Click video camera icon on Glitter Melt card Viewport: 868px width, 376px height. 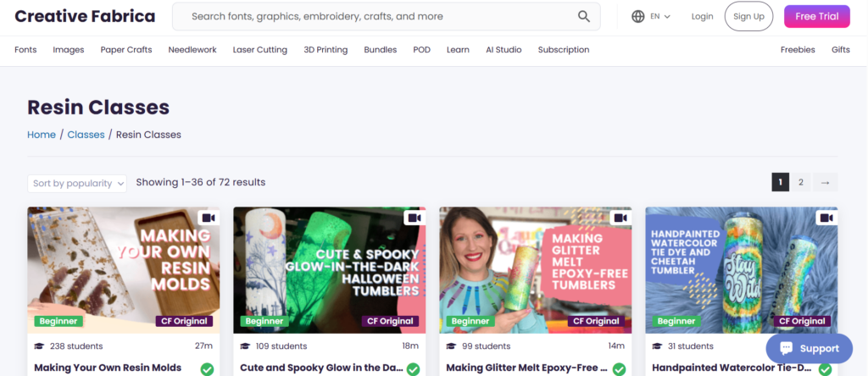point(620,218)
